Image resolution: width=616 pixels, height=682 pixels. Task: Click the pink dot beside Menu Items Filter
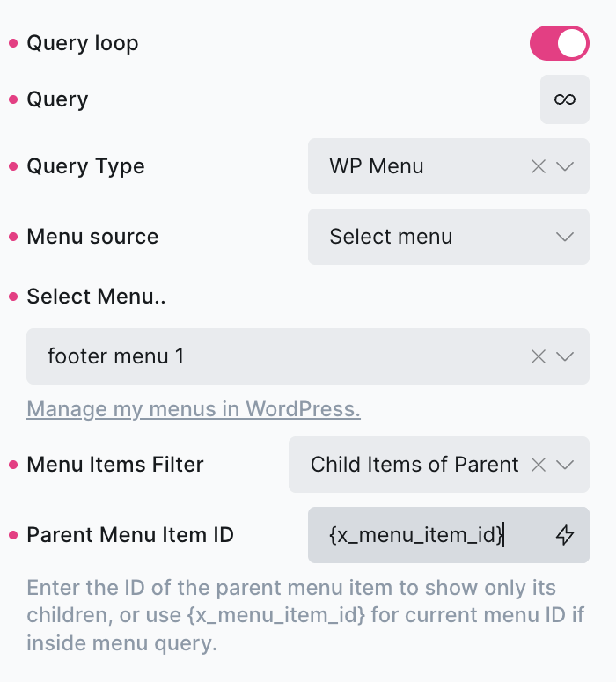(x=13, y=465)
